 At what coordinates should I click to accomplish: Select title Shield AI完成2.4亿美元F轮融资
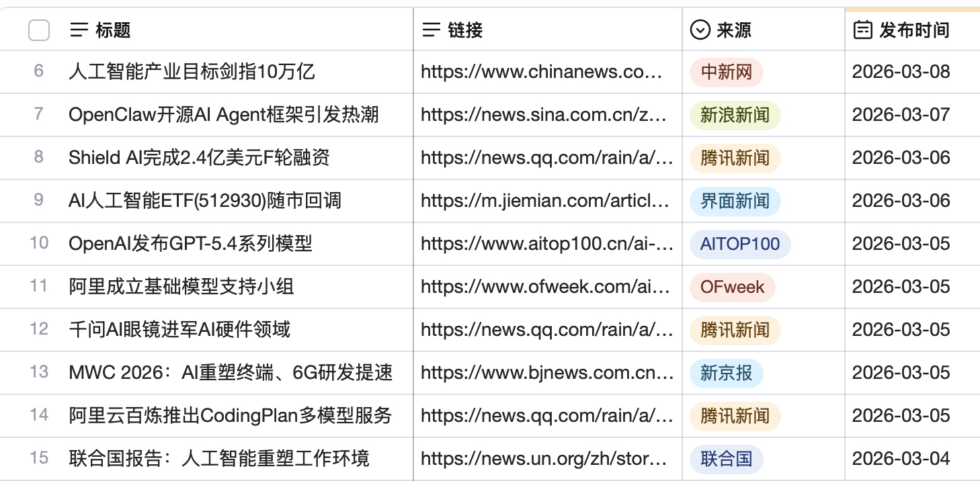pos(199,157)
